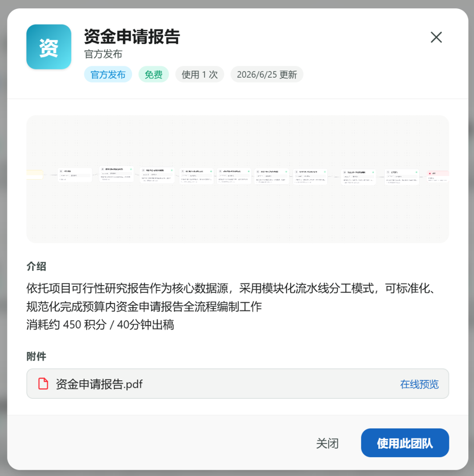Click the red PDF file icon
The height and width of the screenshot is (476, 474).
point(43,383)
